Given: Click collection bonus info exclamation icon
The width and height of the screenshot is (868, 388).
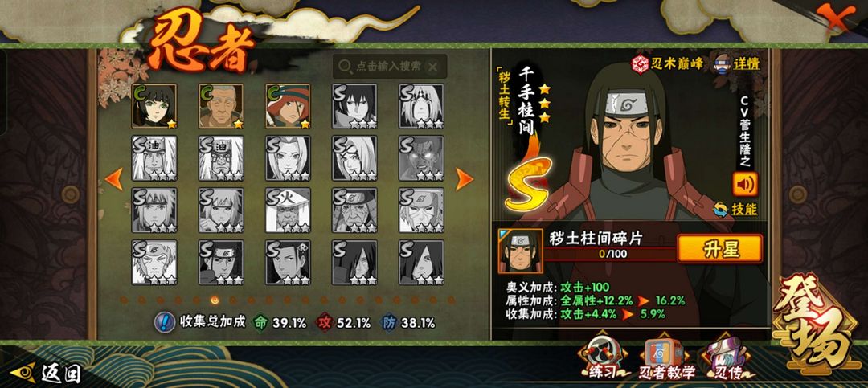Looking at the screenshot, I should tap(165, 322).
